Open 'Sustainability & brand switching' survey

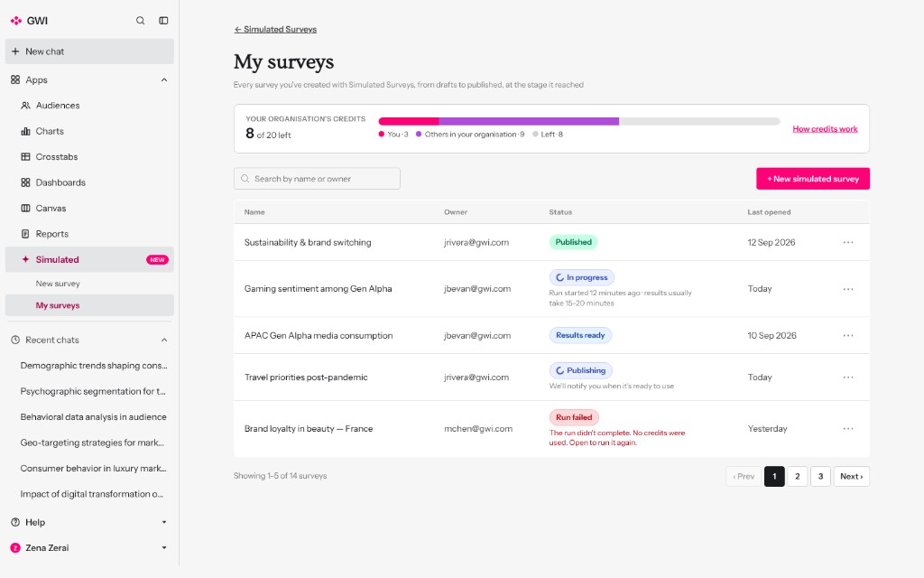click(308, 242)
